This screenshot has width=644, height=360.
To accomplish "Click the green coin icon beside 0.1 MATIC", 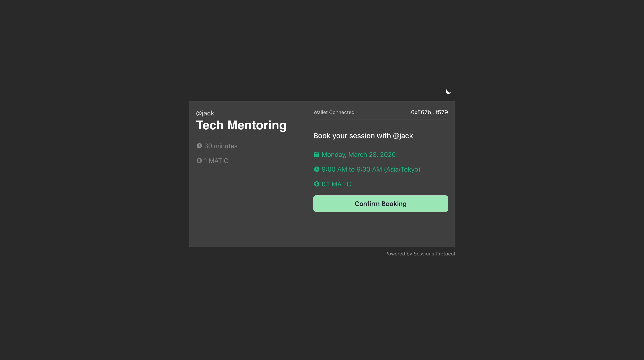I will click(x=316, y=184).
